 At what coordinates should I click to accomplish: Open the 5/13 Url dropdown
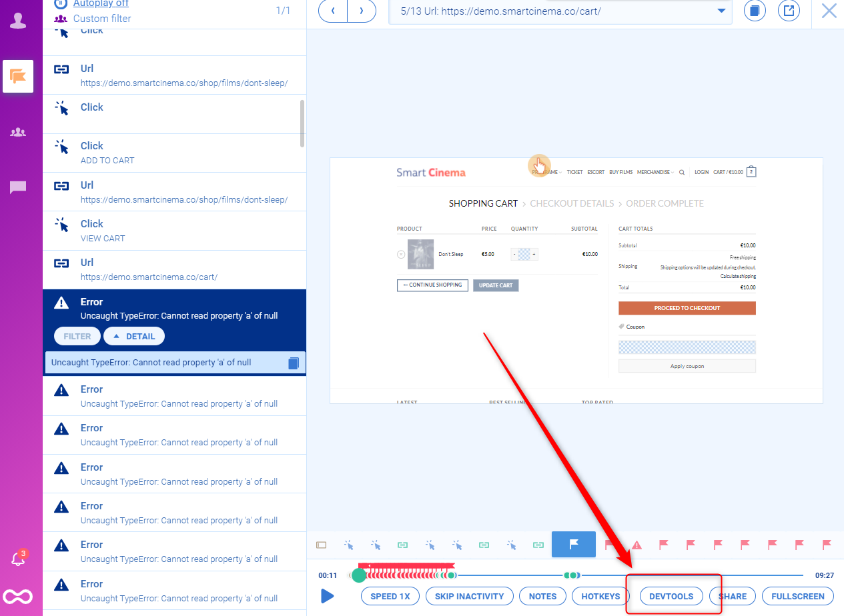560,11
